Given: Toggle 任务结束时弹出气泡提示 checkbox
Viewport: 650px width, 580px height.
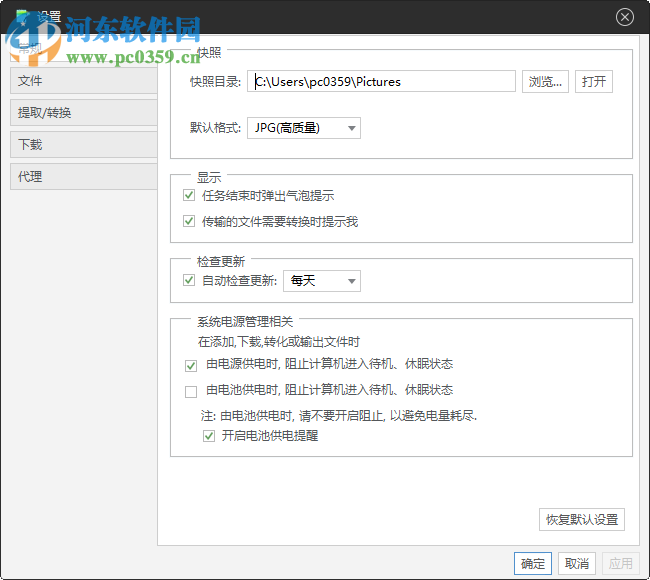Looking at the screenshot, I should coord(189,195).
